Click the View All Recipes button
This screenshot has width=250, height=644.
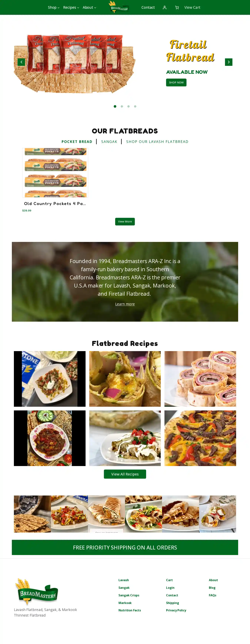125,474
